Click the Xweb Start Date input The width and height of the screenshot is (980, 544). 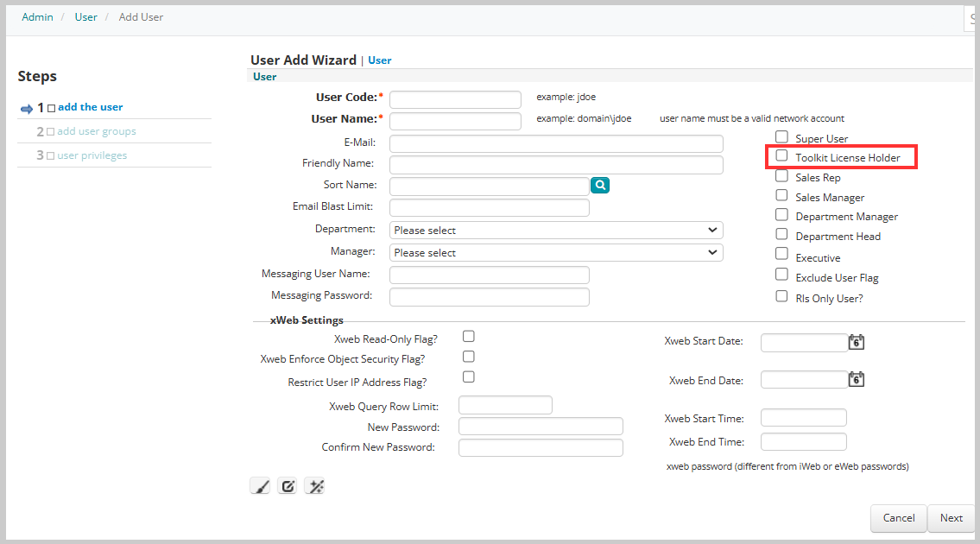click(x=805, y=343)
